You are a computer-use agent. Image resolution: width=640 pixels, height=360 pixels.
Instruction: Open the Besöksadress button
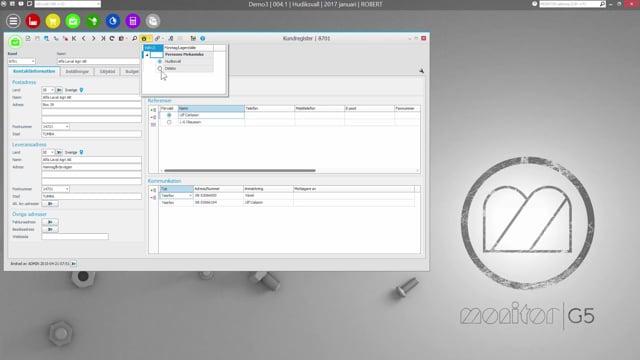pos(50,229)
